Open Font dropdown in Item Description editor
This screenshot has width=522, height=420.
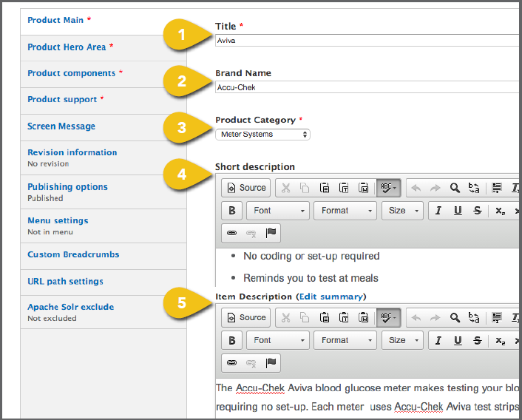[278, 340]
